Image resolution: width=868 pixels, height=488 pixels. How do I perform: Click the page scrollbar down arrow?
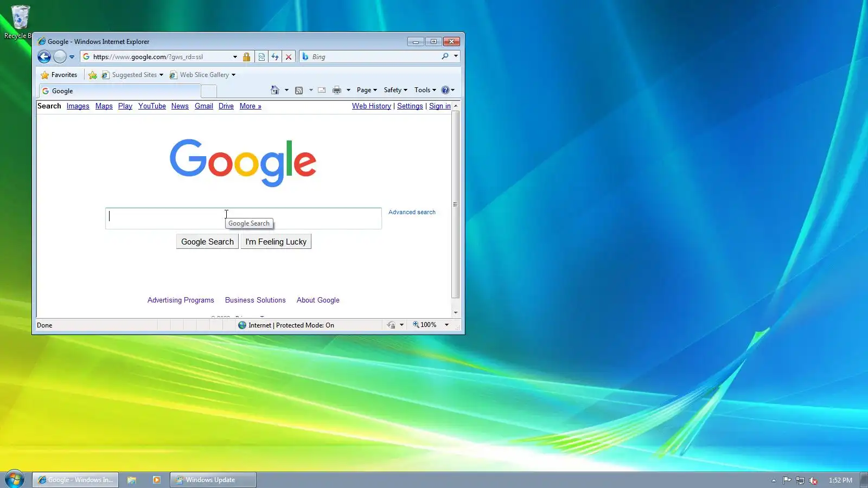456,313
